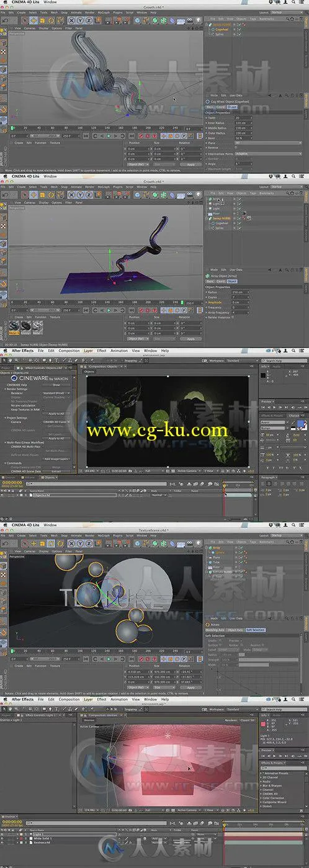Click red Record keyframe button in Cog Wheel Crowth.c4d
309x868 pixels.
[x=141, y=135]
